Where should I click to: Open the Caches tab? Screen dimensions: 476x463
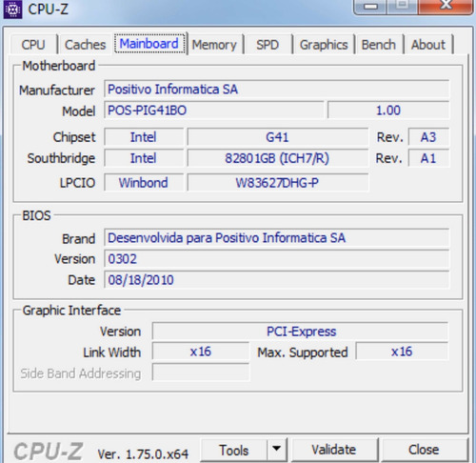85,45
